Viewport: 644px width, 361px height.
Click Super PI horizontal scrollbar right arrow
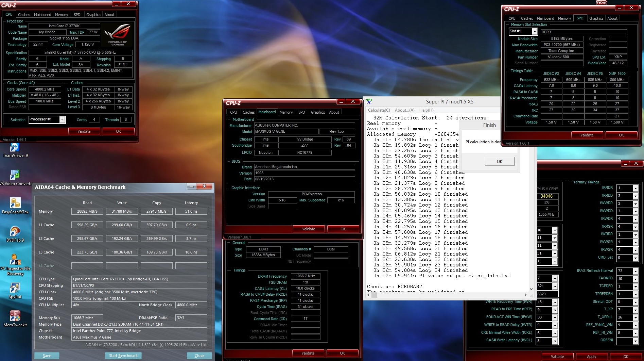(525, 295)
